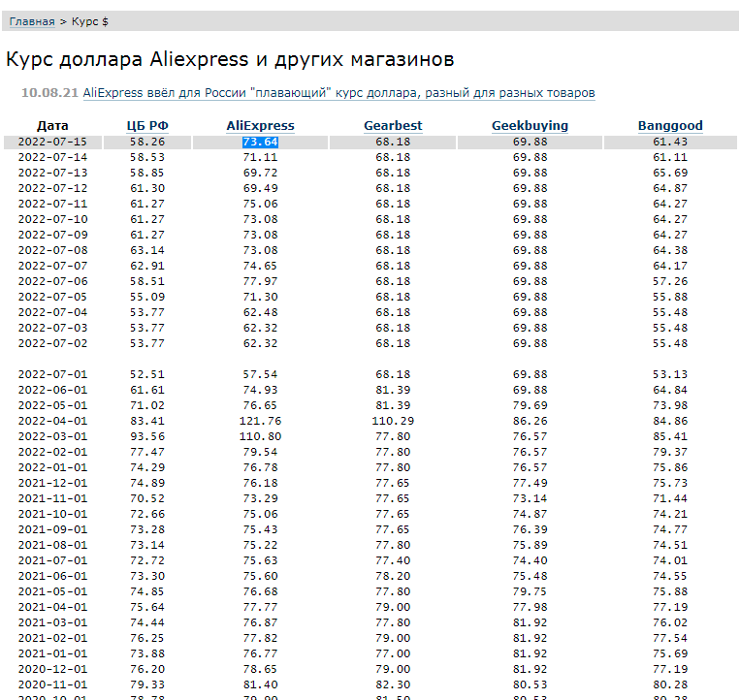Click the date 2022-07-13
This screenshot has height=700, width=740.
pos(52,174)
